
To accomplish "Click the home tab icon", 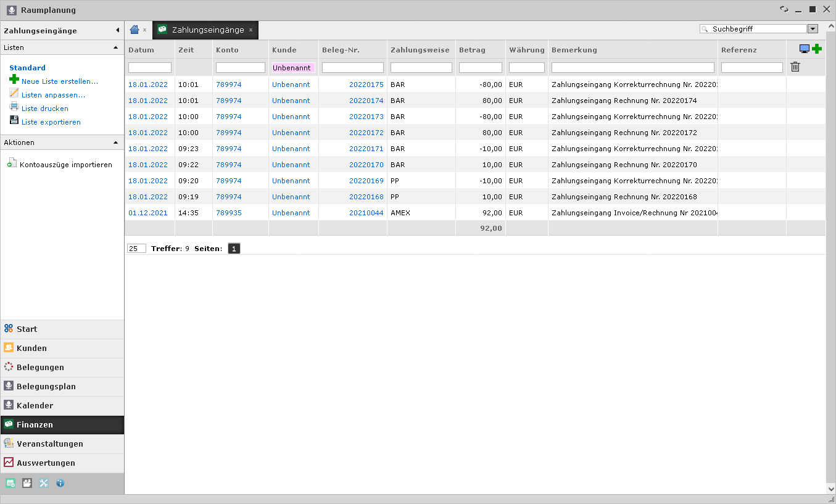I will coord(135,30).
